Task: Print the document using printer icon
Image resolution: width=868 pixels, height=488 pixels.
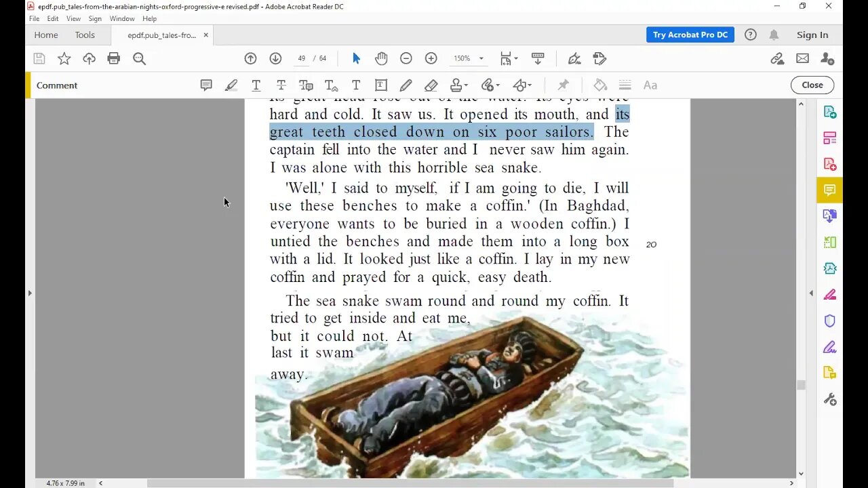Action: click(114, 58)
